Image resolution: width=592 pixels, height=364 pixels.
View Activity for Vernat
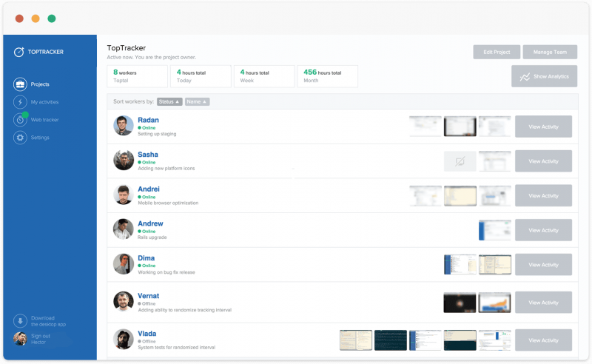543,303
